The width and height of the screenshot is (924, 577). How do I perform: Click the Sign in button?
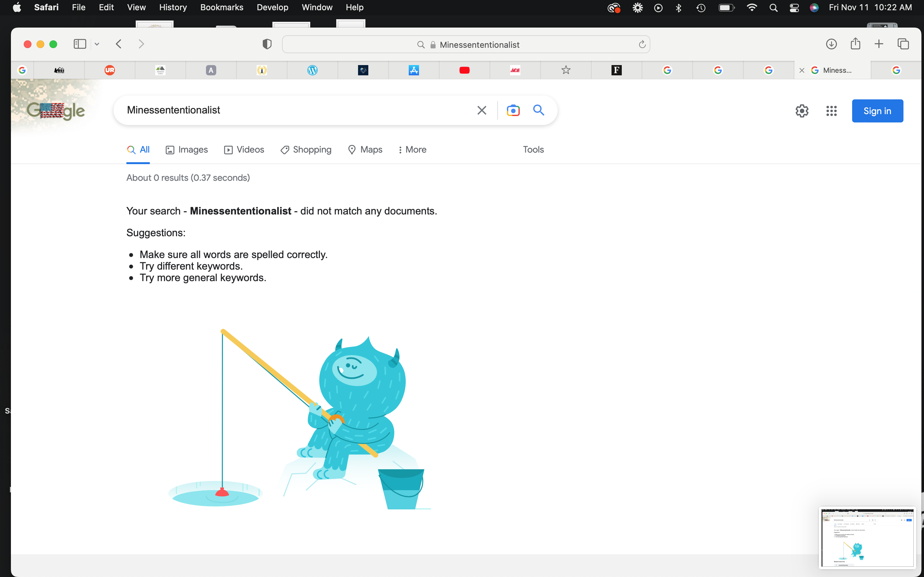coord(877,111)
